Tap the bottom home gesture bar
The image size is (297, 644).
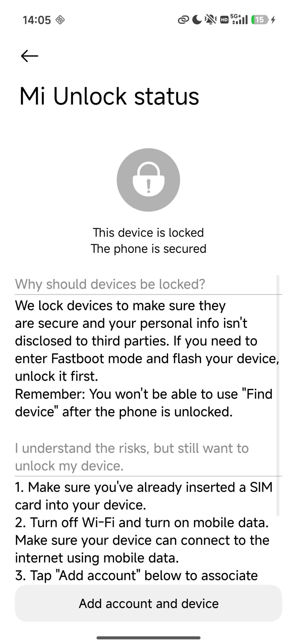point(148,637)
